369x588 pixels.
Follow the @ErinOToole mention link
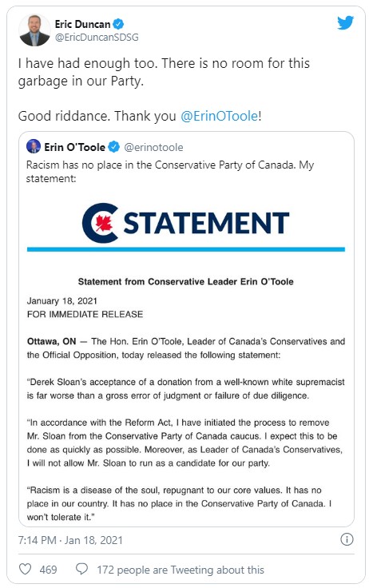point(220,116)
